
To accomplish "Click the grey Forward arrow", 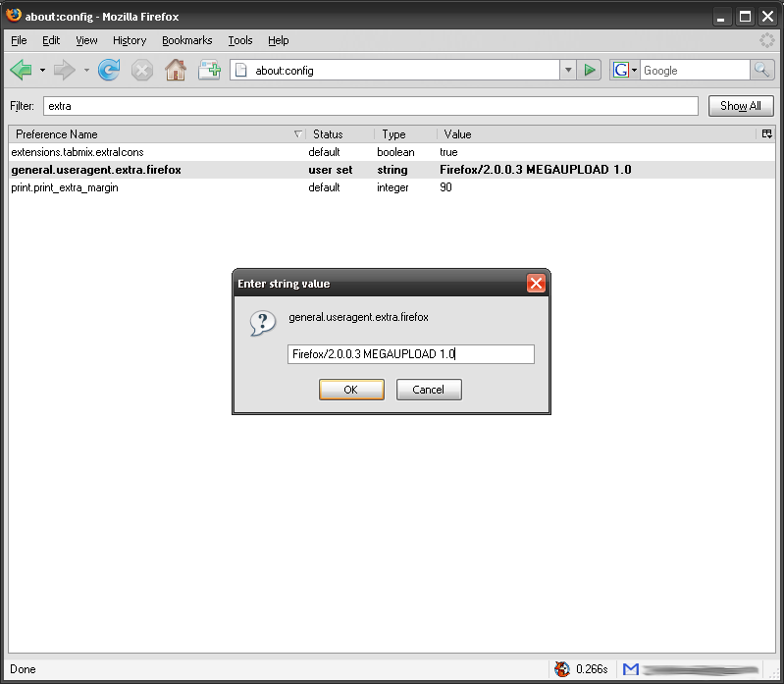I will (x=65, y=70).
